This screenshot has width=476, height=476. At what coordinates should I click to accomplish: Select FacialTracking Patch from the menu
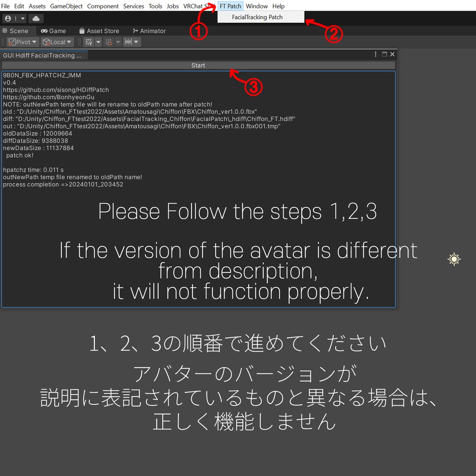257,17
